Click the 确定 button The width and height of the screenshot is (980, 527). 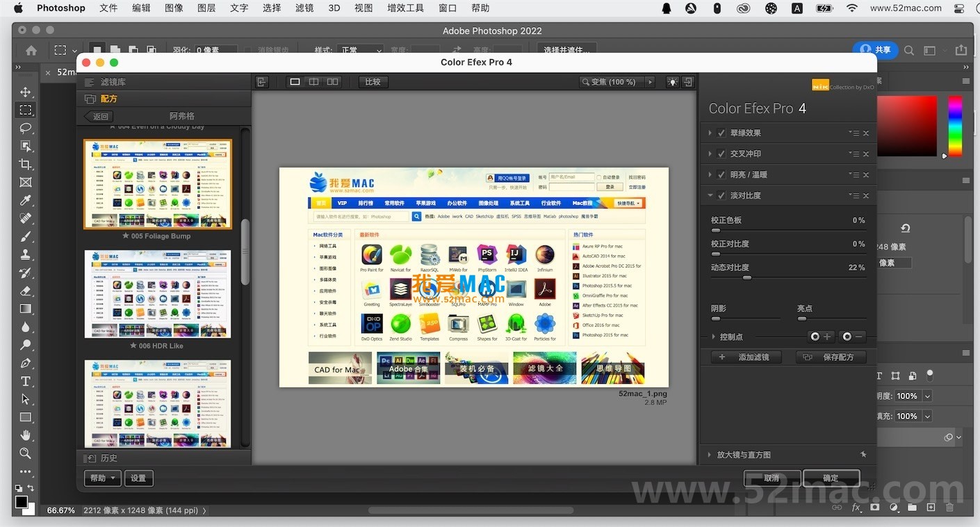(x=831, y=478)
